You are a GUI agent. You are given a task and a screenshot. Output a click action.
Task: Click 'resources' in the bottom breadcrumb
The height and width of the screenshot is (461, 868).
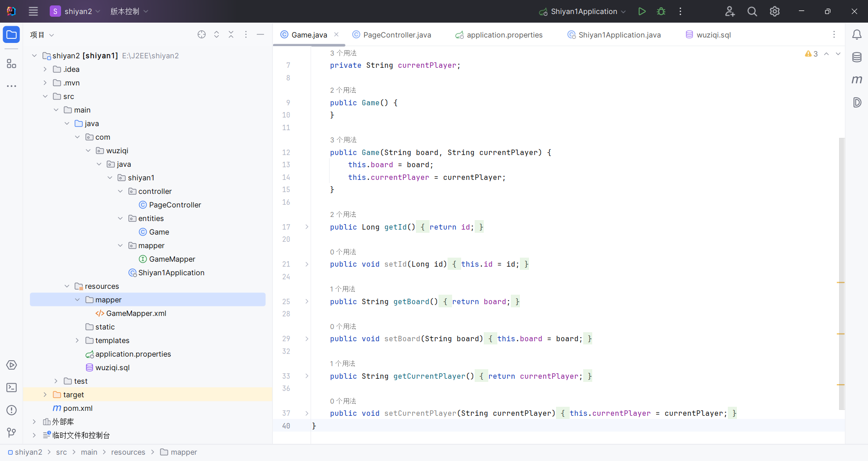pos(128,452)
